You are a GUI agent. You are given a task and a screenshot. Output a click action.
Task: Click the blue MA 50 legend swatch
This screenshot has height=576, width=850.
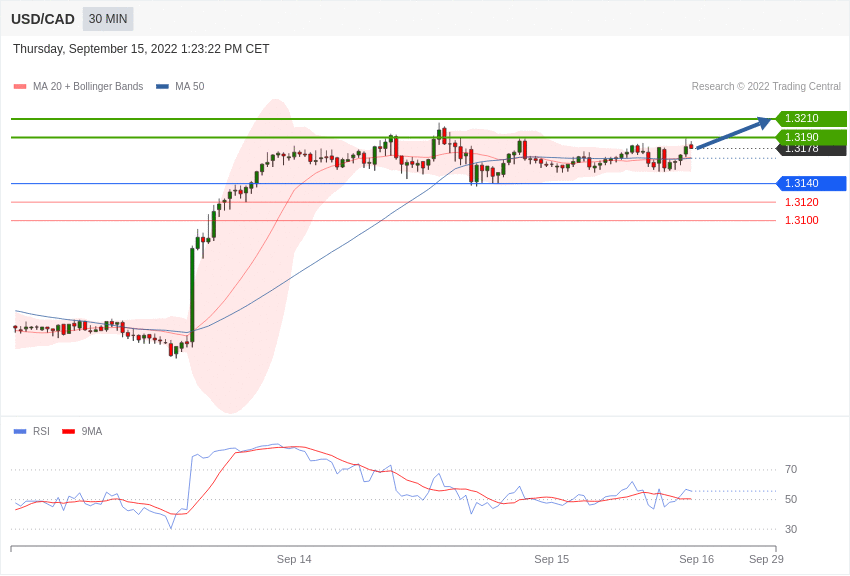click(x=162, y=87)
